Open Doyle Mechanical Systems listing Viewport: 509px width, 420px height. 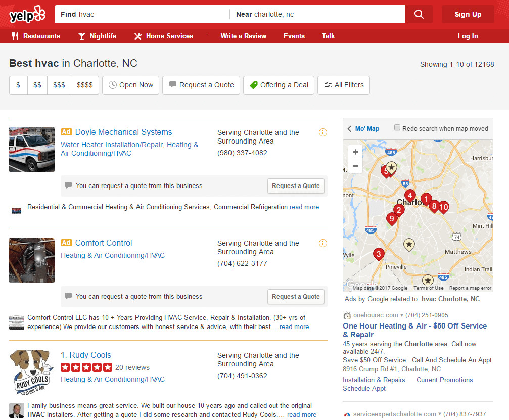[123, 132]
